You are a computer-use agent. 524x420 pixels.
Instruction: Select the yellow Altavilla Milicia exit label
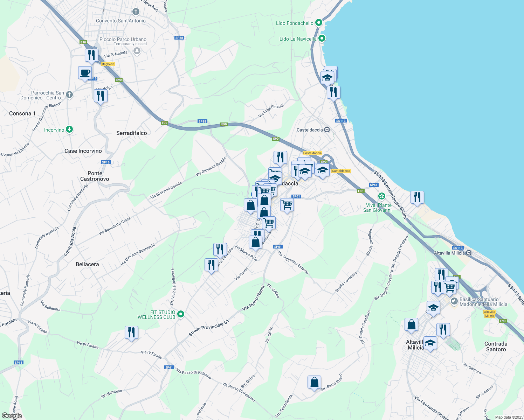(490, 314)
